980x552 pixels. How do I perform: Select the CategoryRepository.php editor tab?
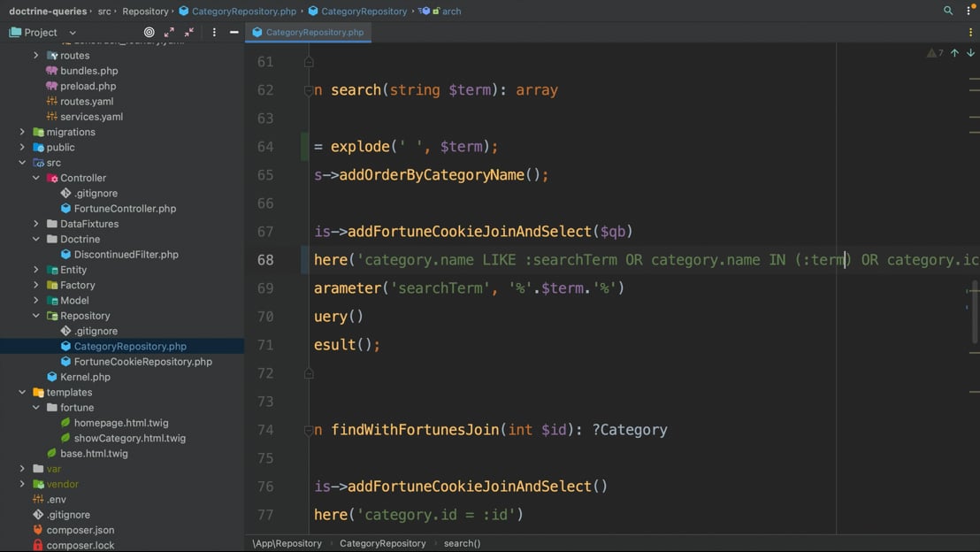308,32
